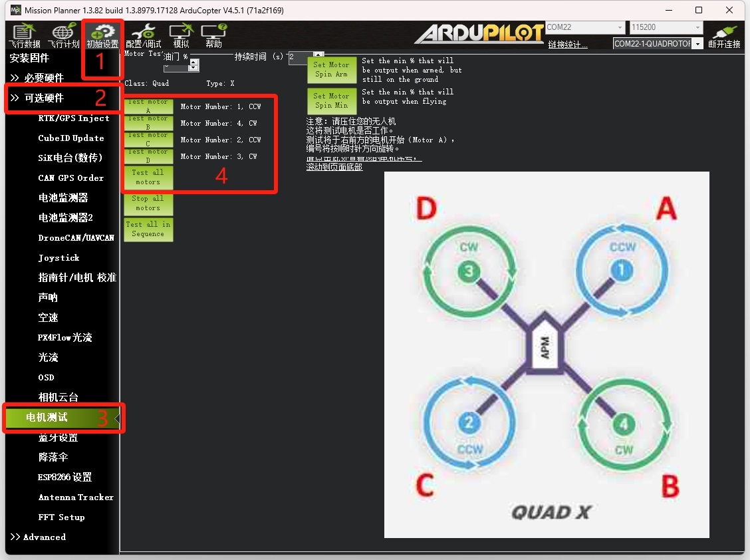
Task: Open the FFT Setup page
Action: coord(61,517)
